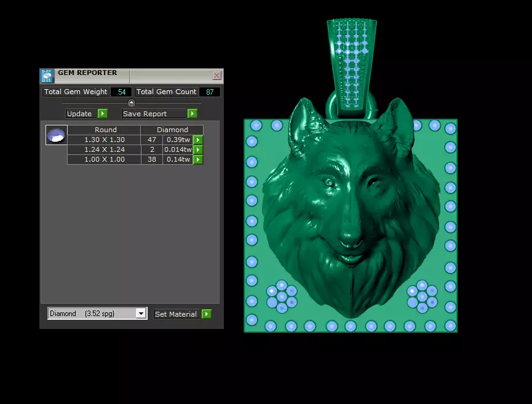The width and height of the screenshot is (532, 404).
Task: Click the green arrow for the 1.24 X 1.24 row
Action: 198,149
